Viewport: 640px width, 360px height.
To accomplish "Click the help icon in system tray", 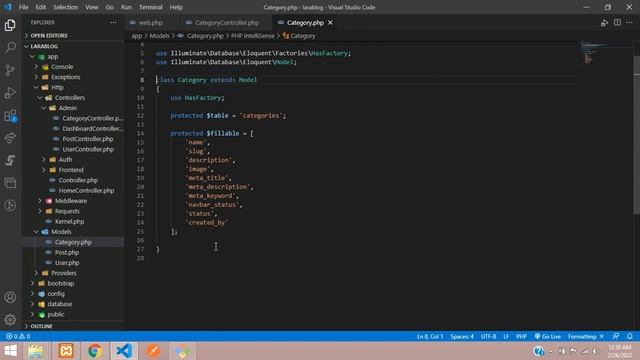I will point(538,351).
